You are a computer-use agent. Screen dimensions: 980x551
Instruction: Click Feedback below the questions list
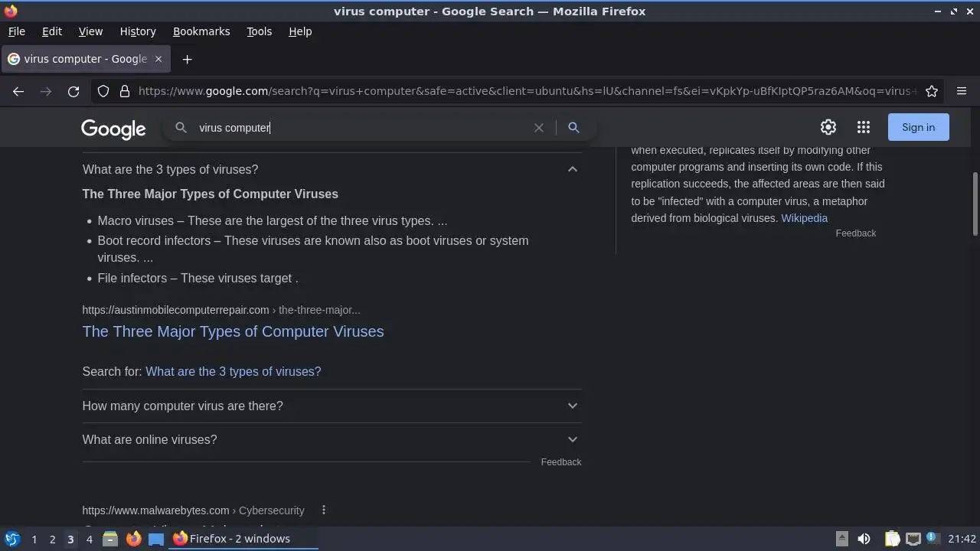click(560, 462)
